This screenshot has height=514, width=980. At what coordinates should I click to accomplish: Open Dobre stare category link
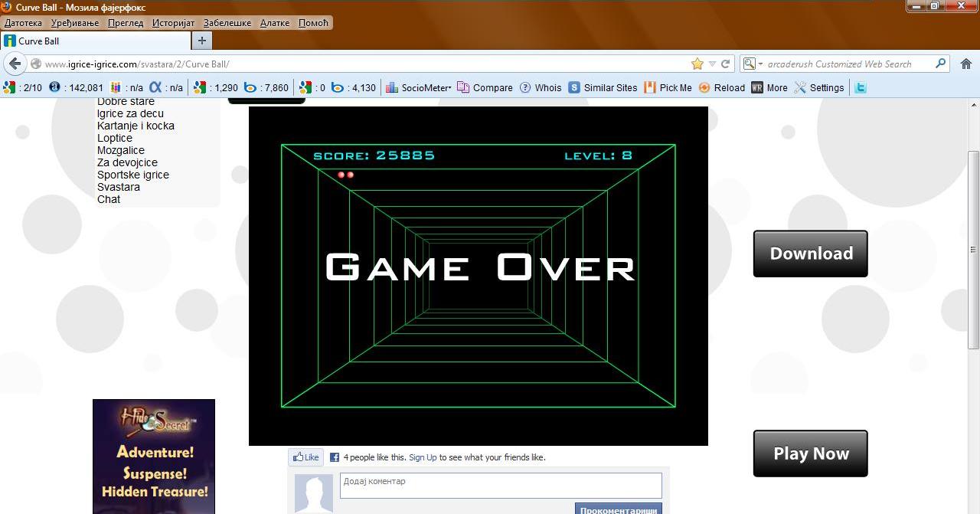coord(126,102)
